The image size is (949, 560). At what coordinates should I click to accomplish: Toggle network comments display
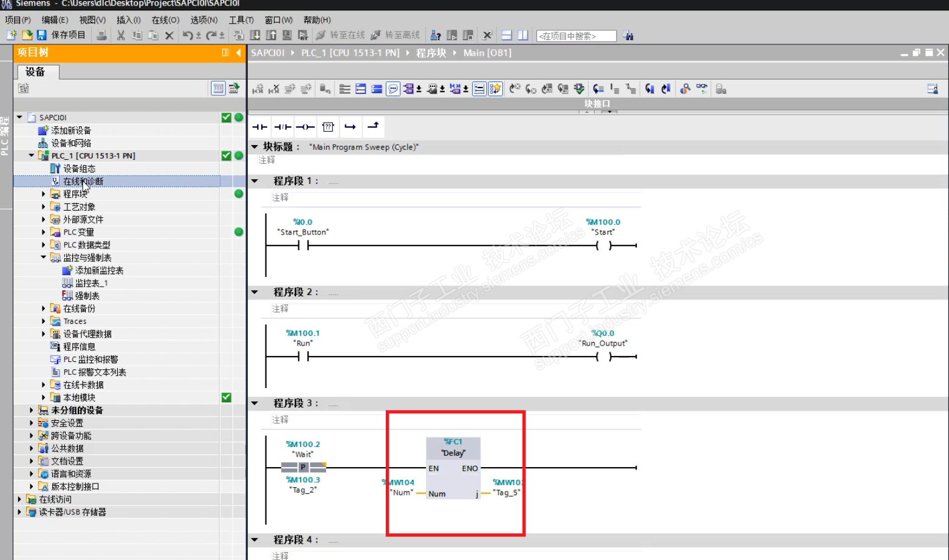coord(479,89)
